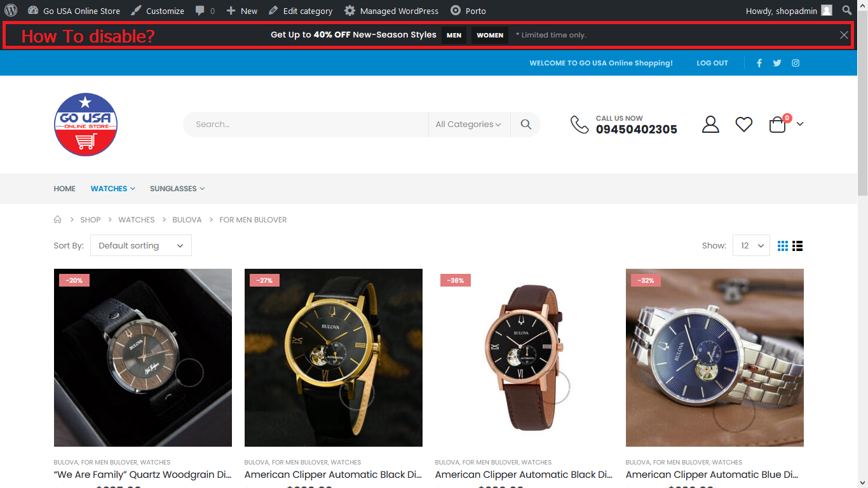Click Edit category in admin bar
Viewport: 868px width, 488px height.
tap(301, 11)
